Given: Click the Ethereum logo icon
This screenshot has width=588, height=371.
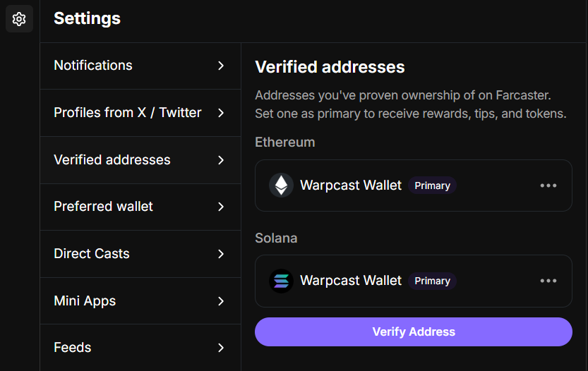Looking at the screenshot, I should point(281,185).
